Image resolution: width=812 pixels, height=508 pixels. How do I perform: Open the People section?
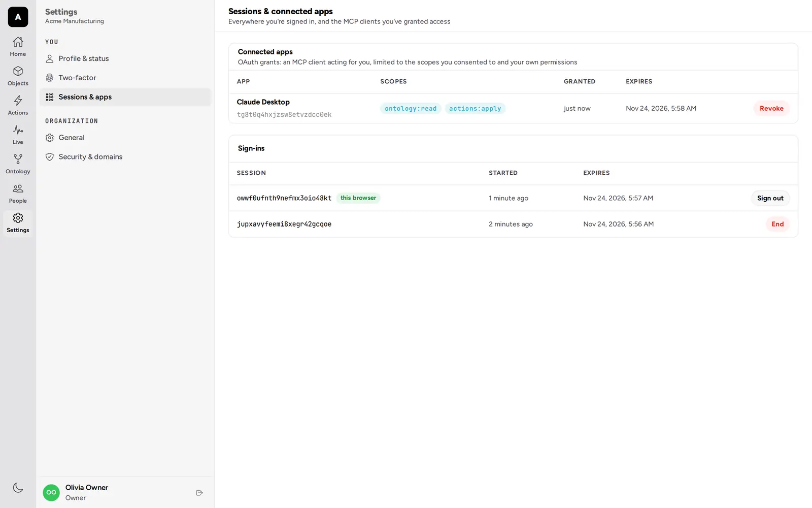coord(18,194)
